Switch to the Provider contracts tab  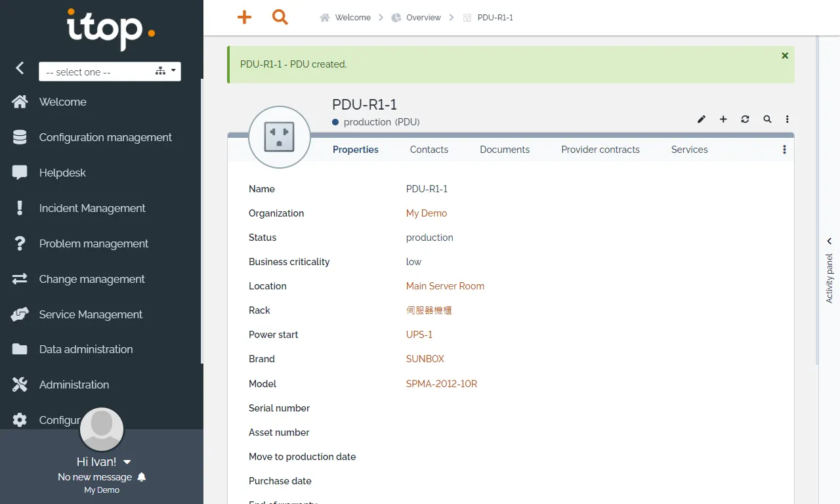600,150
